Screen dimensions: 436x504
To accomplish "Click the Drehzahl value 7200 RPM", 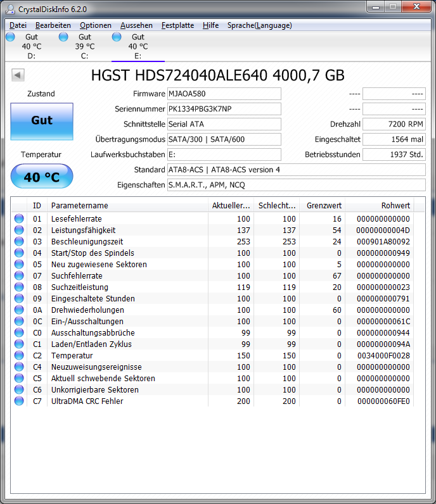I will pyautogui.click(x=394, y=124).
